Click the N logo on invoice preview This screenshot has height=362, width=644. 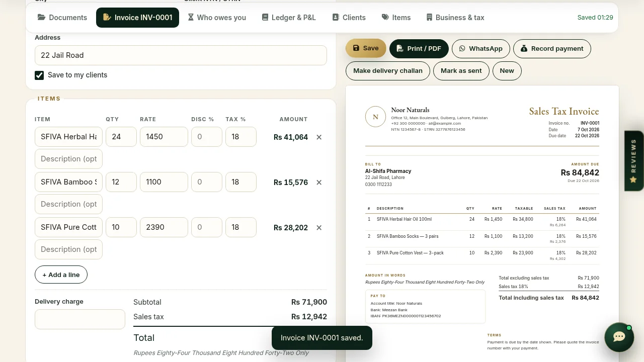tap(375, 117)
